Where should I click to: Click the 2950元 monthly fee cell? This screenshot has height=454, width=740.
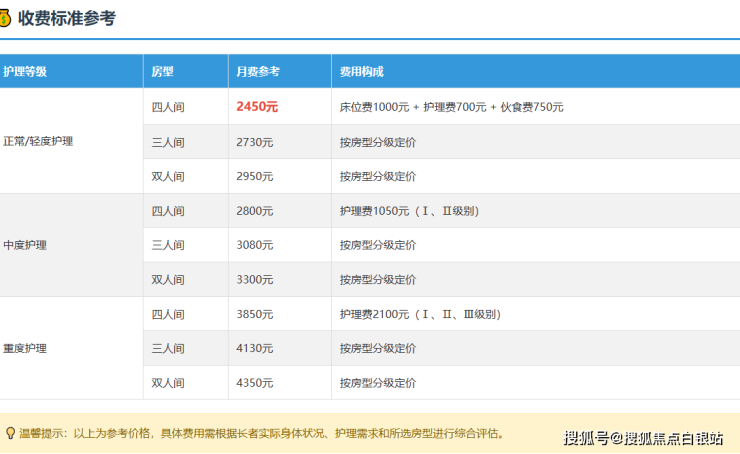(x=255, y=176)
